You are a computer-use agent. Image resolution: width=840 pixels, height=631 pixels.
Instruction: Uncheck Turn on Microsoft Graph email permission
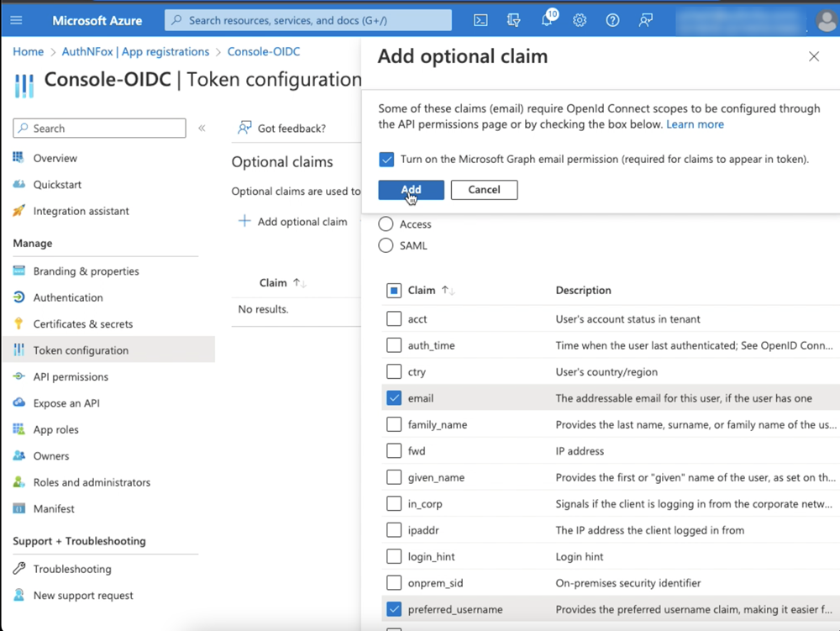coord(386,159)
